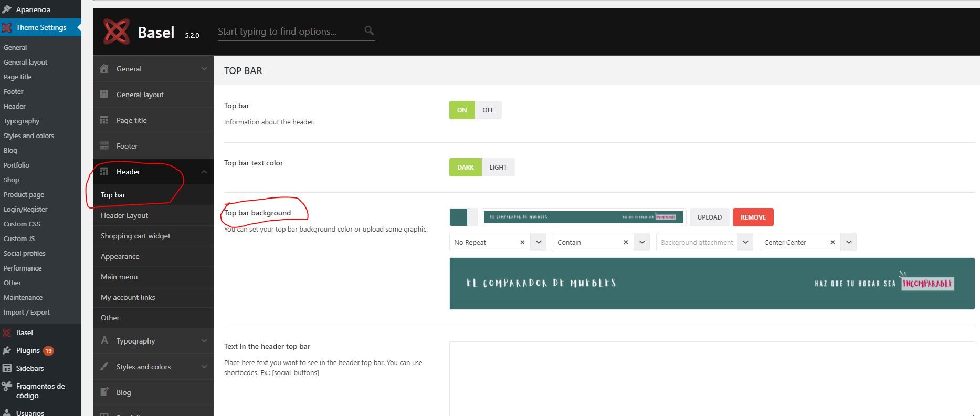
Task: Click the Theme Settings icon in WP sidebar
Action: 7,27
